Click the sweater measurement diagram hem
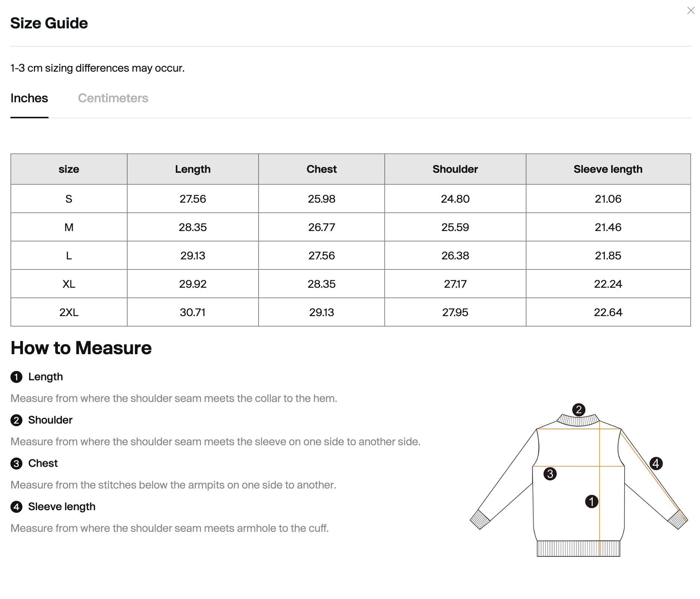700x599 pixels. pyautogui.click(x=578, y=549)
